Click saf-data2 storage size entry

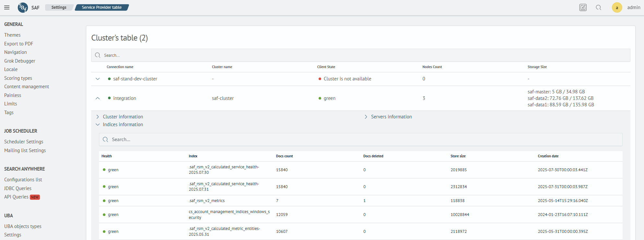[561, 98]
